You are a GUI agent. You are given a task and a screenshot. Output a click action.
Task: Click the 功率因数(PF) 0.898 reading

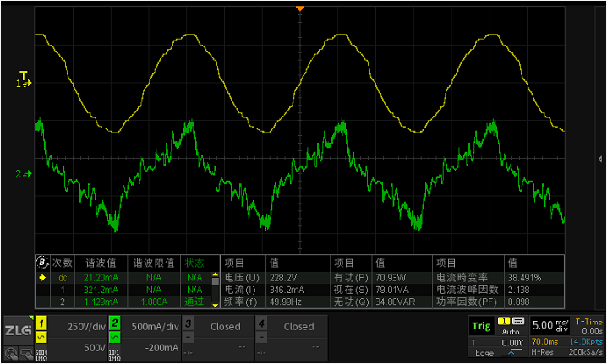pos(499,302)
